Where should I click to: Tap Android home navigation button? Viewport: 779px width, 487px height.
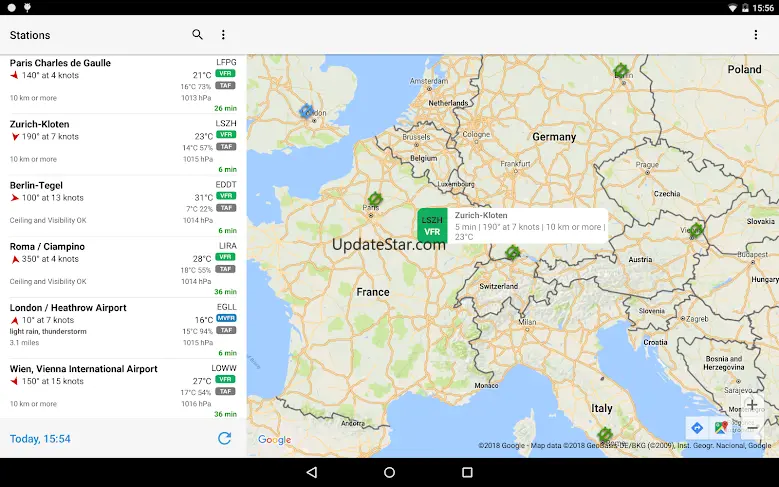[390, 472]
